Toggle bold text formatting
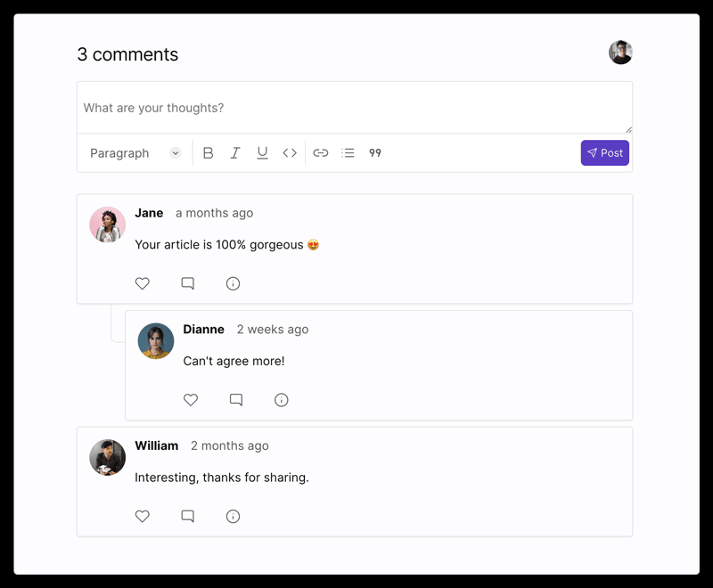Viewport: 713px width, 588px height. pos(208,153)
